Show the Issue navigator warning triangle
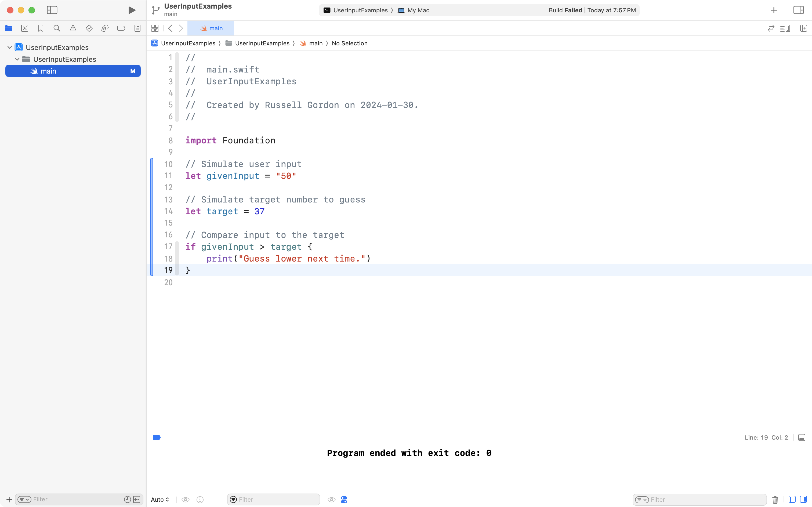This screenshot has width=812, height=507. 73,28
